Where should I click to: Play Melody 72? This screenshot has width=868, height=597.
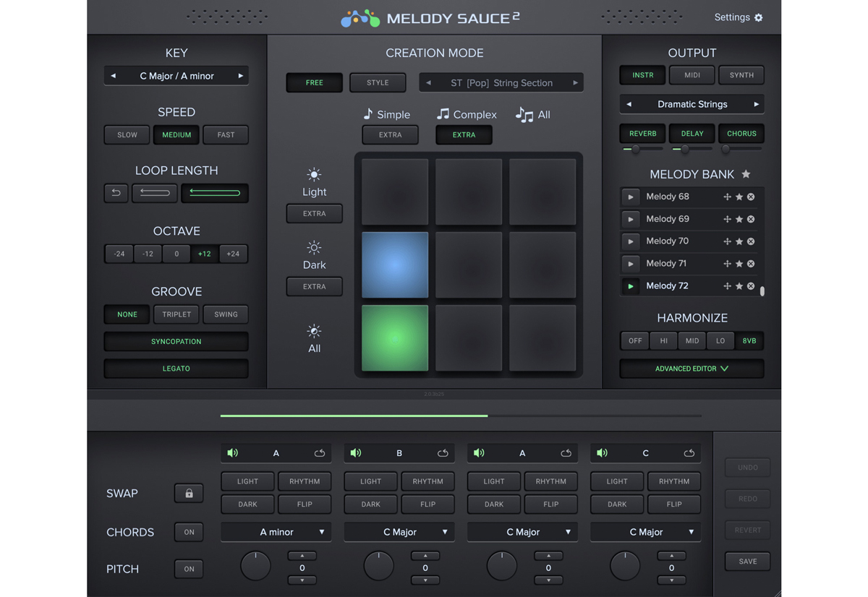tap(630, 286)
